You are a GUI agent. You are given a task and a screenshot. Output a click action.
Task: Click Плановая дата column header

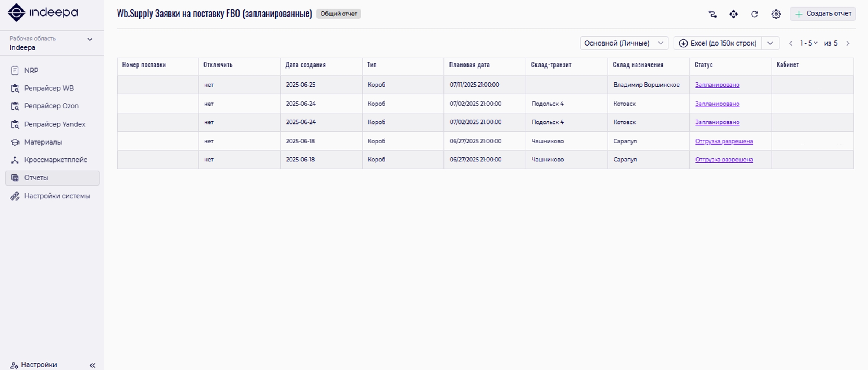(x=469, y=65)
